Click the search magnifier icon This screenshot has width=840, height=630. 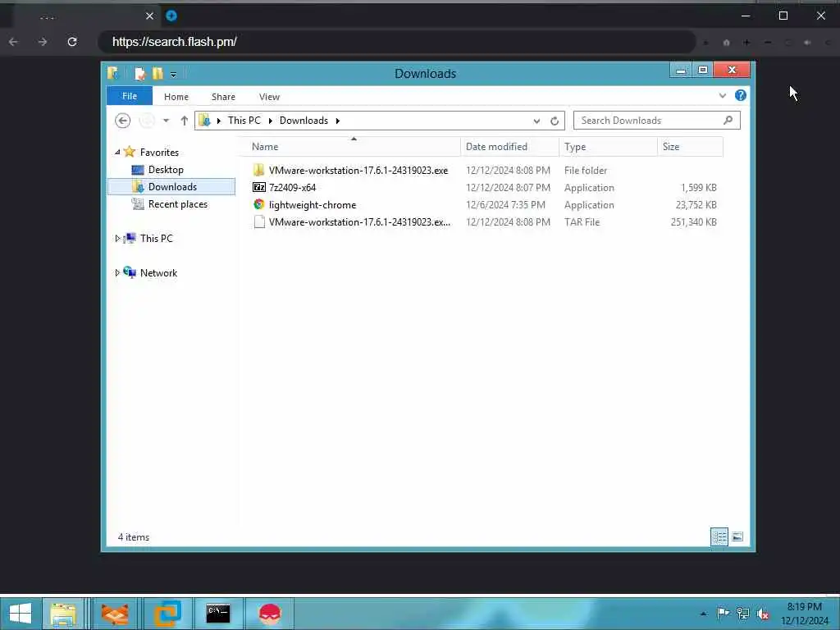[x=728, y=120]
